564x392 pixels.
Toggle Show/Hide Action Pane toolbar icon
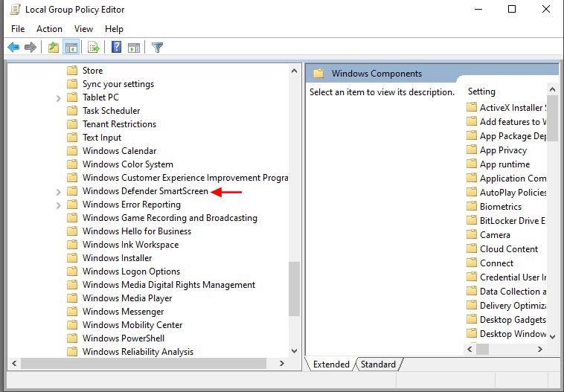(x=134, y=47)
